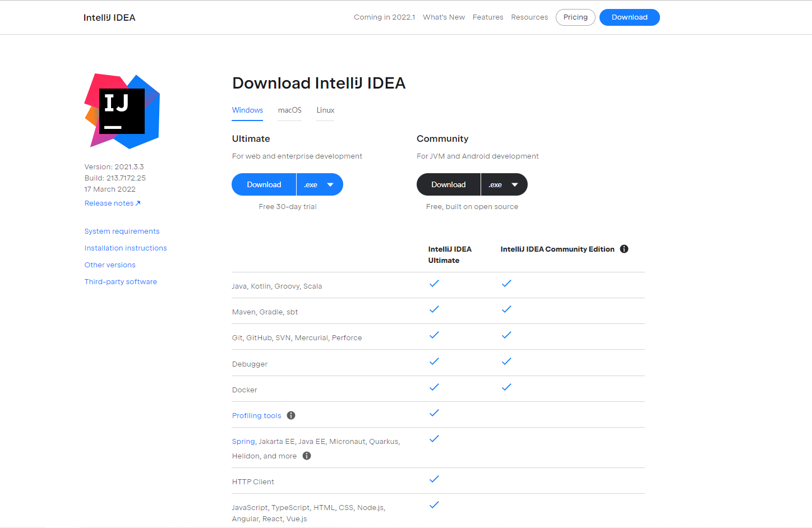Click IntelliJ IDEA Community Edition column header
The image size is (812, 528).
[x=557, y=249]
